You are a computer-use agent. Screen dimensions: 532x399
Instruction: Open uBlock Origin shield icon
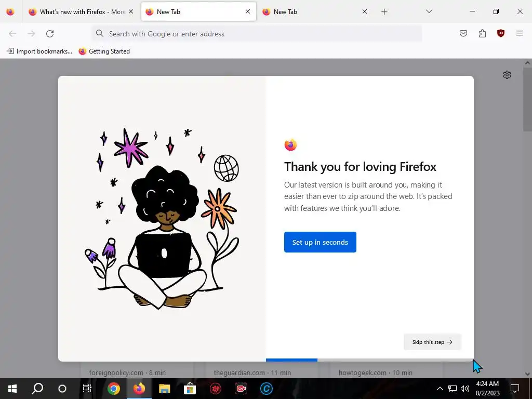(501, 33)
